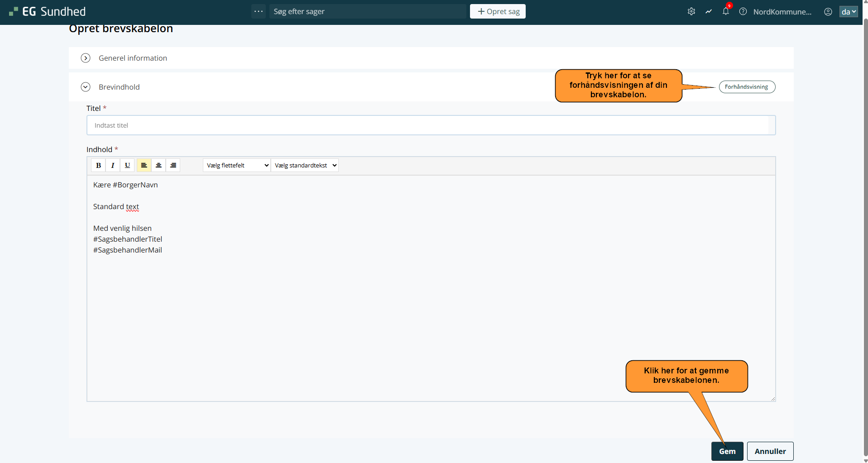Toggle underline formatting in editor
The height and width of the screenshot is (463, 868).
click(x=127, y=165)
